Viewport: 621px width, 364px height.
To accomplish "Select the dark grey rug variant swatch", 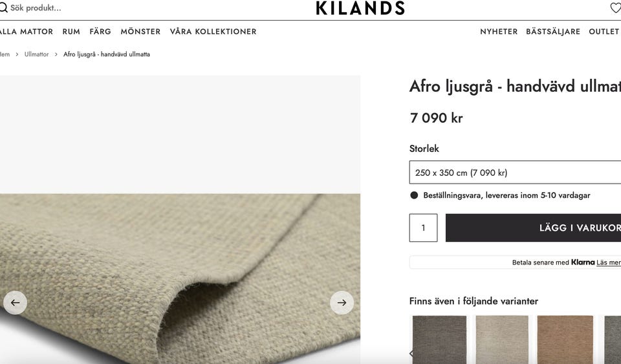I will [x=439, y=339].
